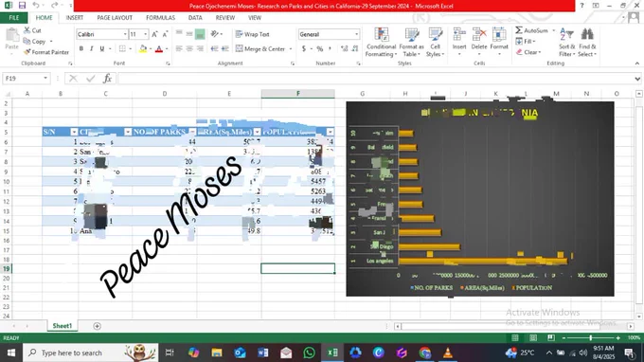Open Cell Styles gallery
The image size is (644, 362).
click(435, 43)
